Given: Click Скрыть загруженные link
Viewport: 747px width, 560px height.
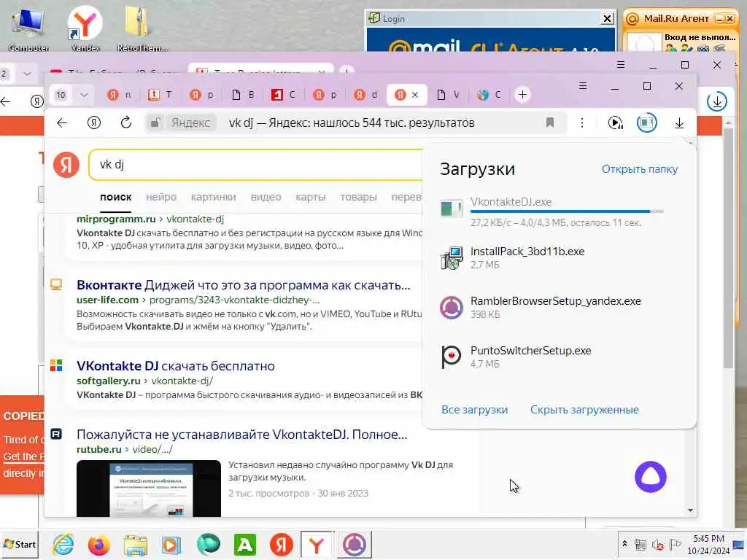Looking at the screenshot, I should (x=584, y=410).
